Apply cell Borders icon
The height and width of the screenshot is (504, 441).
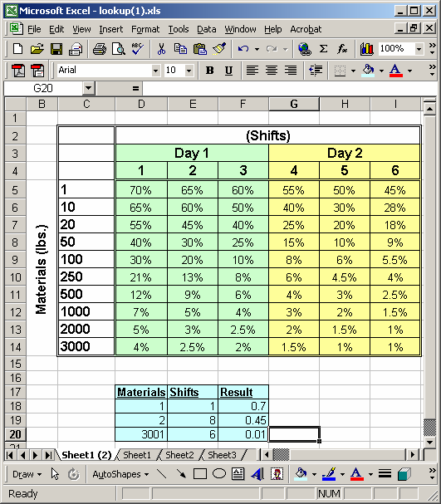click(340, 71)
